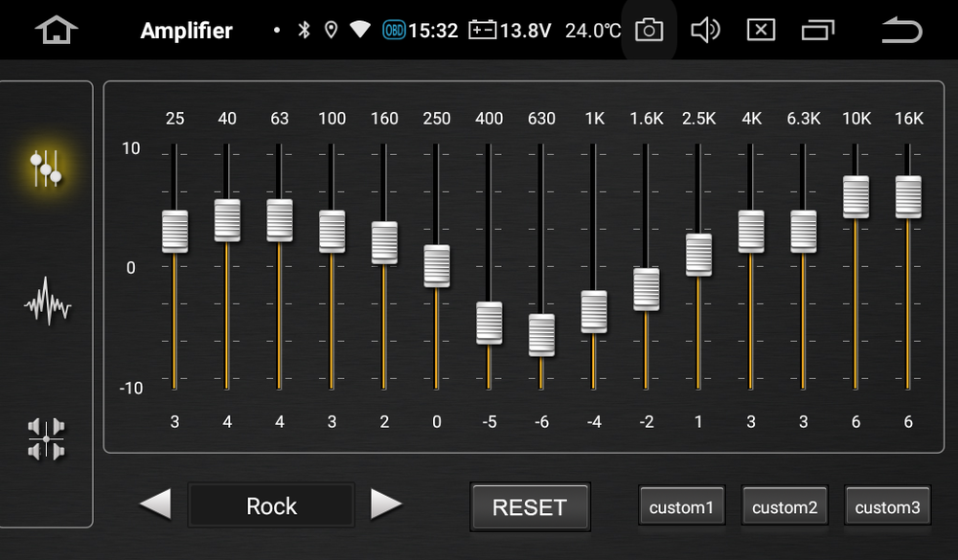Take a screenshot with camera icon

[x=649, y=31]
